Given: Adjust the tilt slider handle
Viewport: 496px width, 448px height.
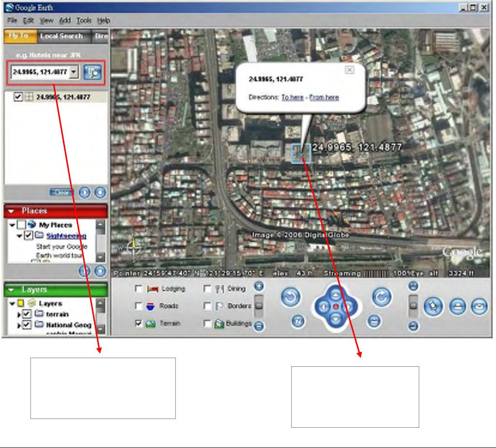Looking at the screenshot, I should [x=413, y=305].
